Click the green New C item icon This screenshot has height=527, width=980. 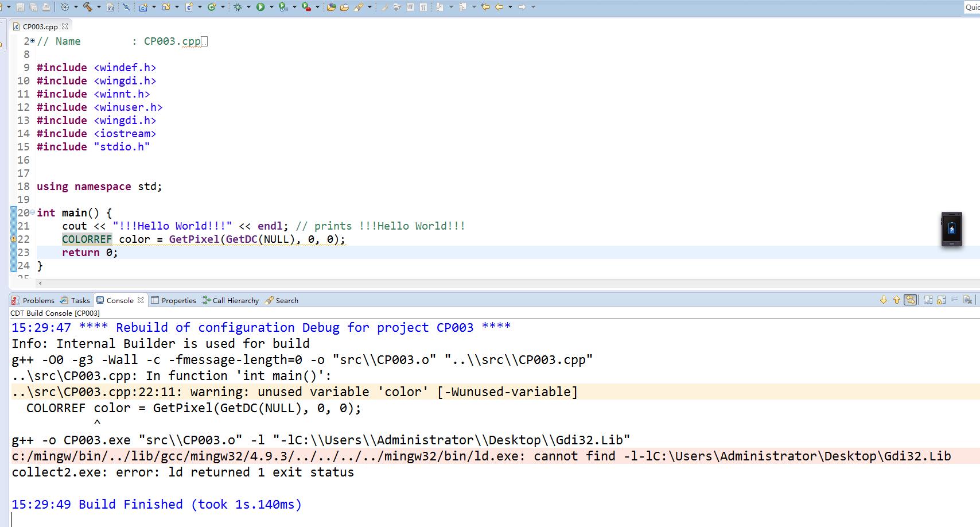[x=211, y=7]
